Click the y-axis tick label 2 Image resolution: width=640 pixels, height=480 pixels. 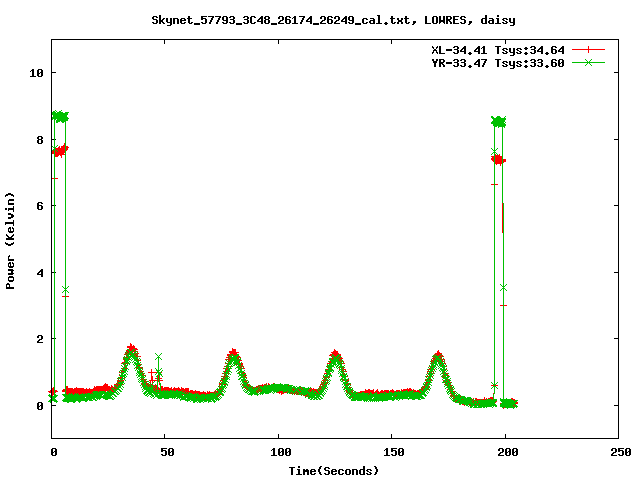[x=40, y=339]
